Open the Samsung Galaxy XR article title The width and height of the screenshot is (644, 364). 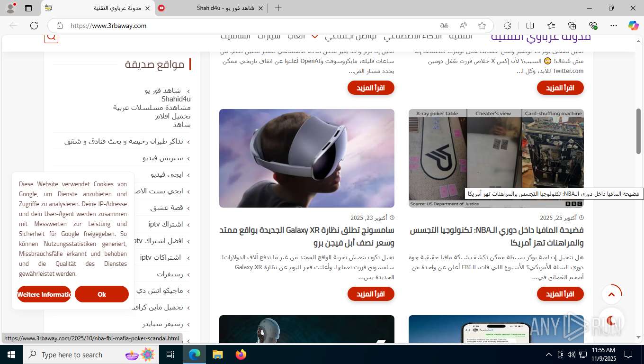pyautogui.click(x=307, y=237)
